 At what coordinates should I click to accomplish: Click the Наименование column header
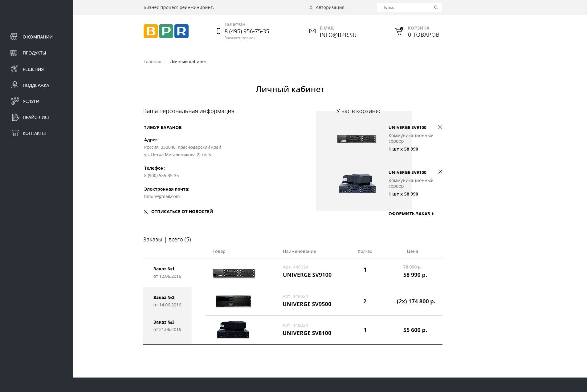click(x=300, y=251)
